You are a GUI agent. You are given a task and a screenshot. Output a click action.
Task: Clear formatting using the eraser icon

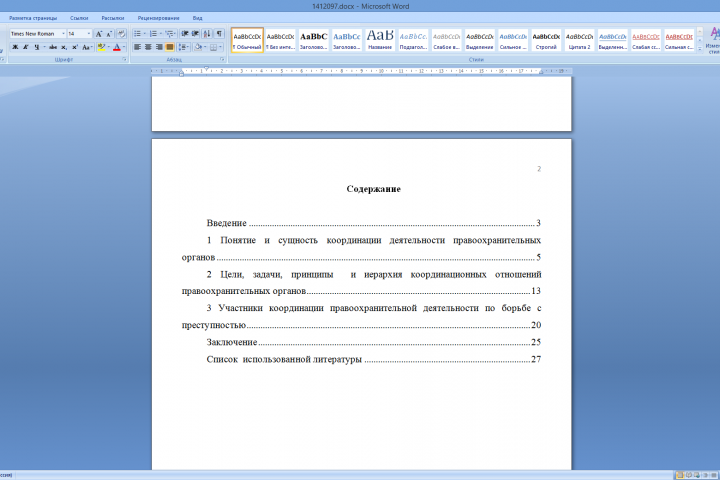pos(122,34)
